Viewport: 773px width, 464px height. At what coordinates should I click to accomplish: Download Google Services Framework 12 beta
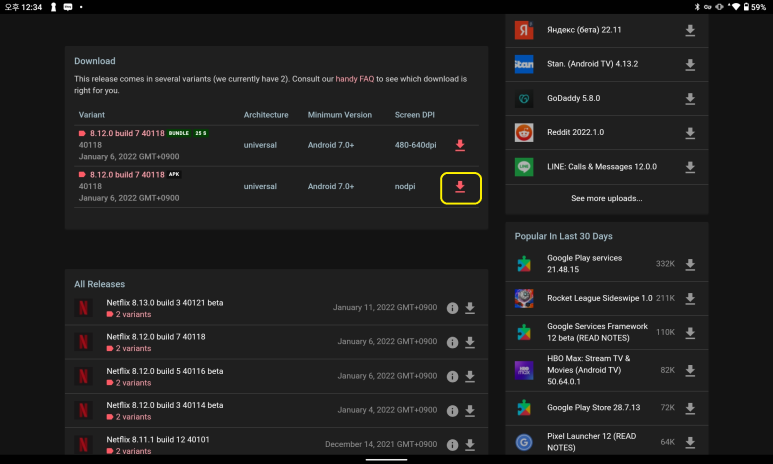[x=690, y=333]
